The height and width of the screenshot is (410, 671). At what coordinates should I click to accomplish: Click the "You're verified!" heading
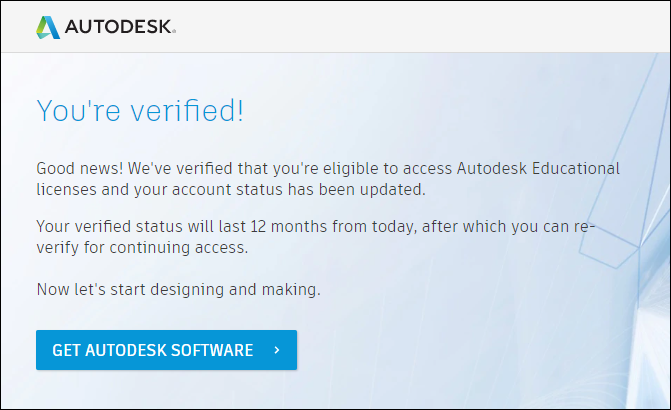(x=140, y=110)
